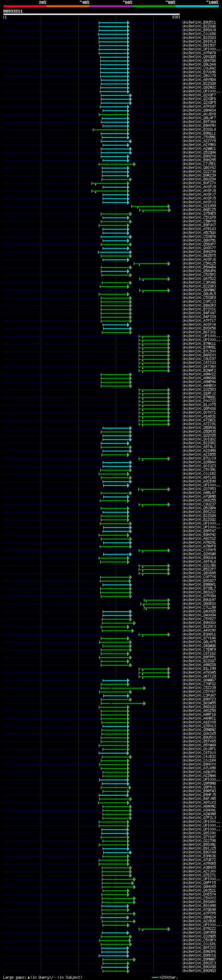Select hit label UniRef100_A7R143

point(199,229)
